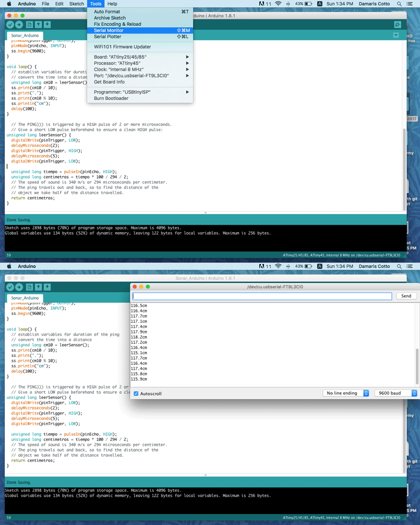This screenshot has width=420, height=525.
Task: Expand the Port usbserial submenu
Action: pos(140,76)
